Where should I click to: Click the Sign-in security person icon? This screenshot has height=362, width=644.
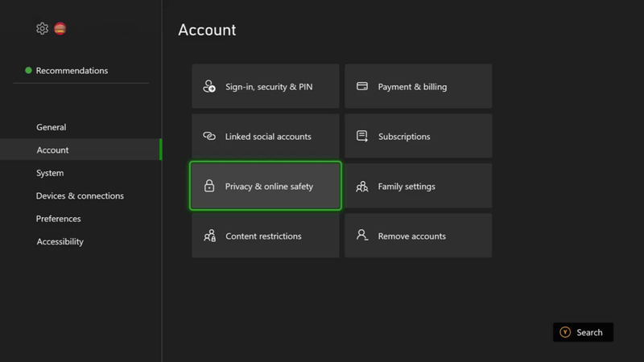(209, 86)
